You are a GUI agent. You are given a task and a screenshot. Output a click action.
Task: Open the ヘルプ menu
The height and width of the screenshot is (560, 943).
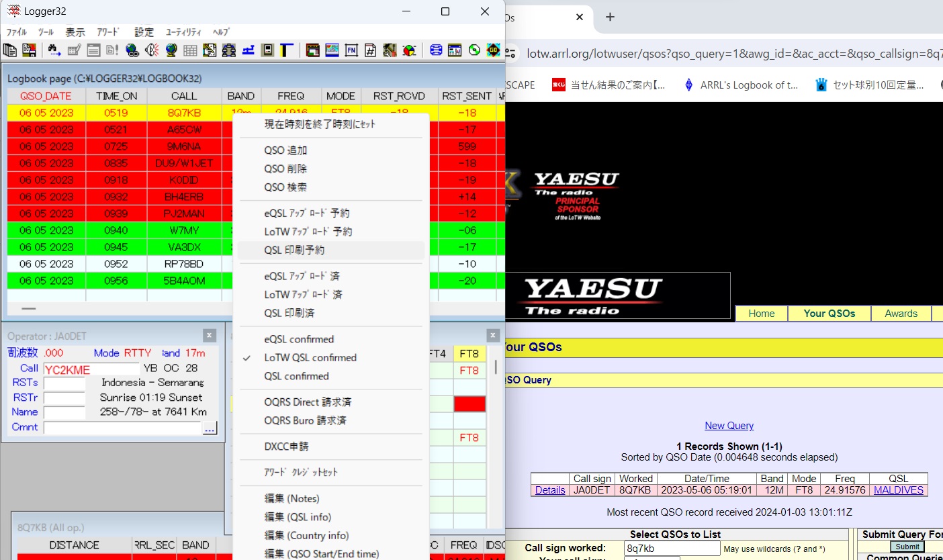[x=221, y=32]
